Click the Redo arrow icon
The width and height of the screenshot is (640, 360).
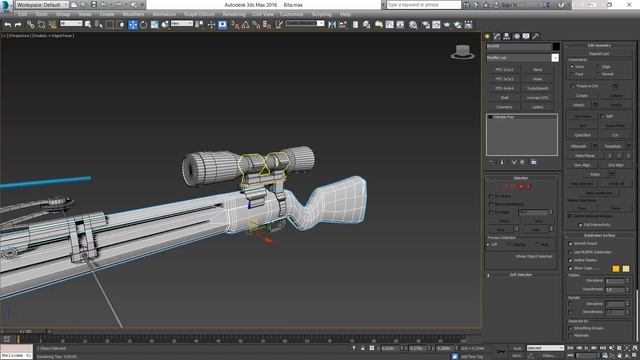pos(18,25)
